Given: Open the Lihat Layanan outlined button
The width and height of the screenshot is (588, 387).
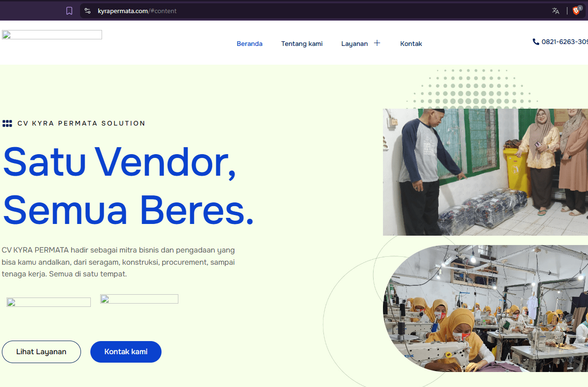Looking at the screenshot, I should coord(41,352).
